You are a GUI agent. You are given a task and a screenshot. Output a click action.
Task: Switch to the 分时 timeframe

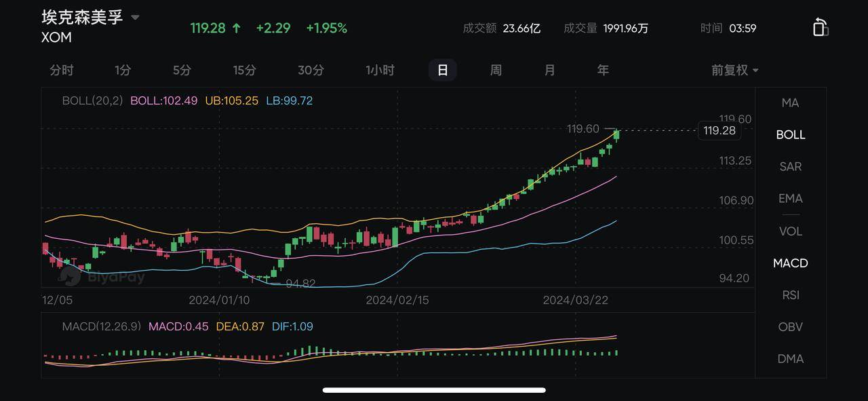click(62, 70)
